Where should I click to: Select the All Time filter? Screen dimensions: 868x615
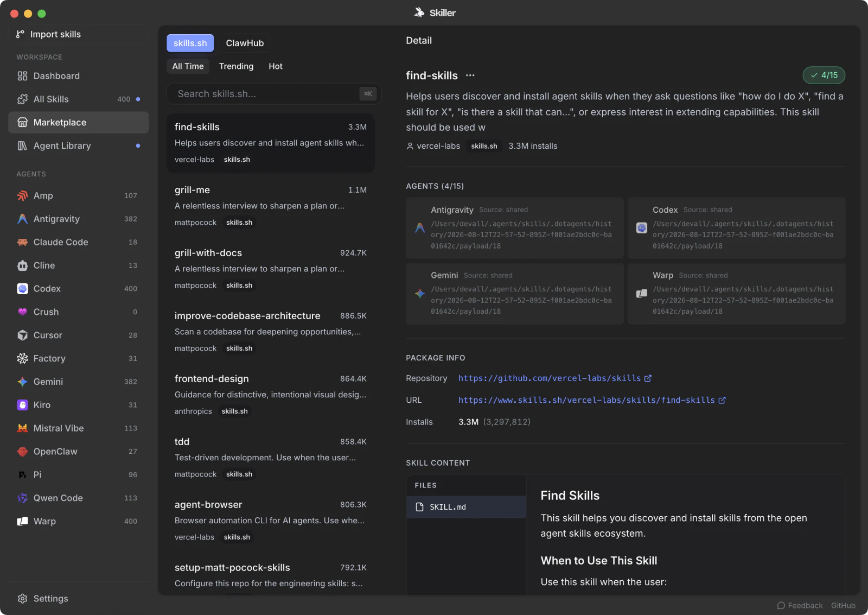[188, 66]
